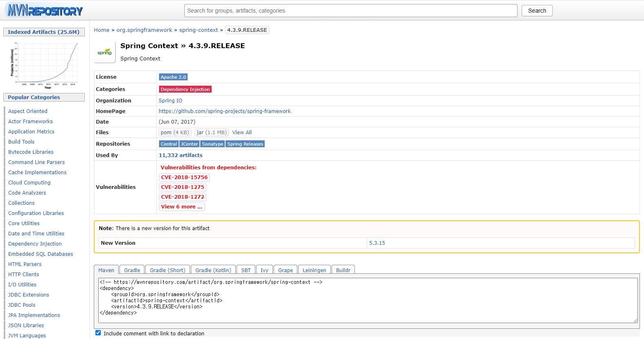
Task: Switch to the Gradle tab
Action: click(132, 270)
